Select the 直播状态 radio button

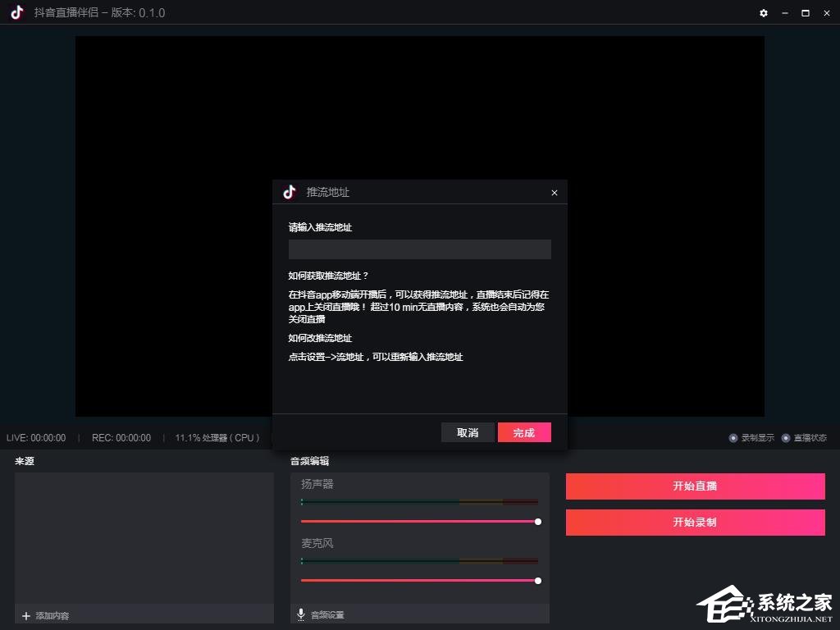pyautogui.click(x=786, y=438)
